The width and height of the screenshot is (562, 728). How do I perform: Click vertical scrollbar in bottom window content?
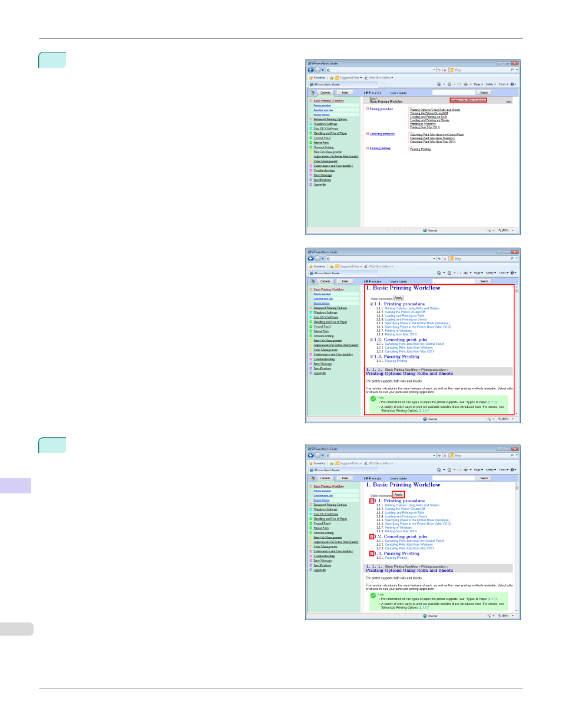pyautogui.click(x=517, y=546)
